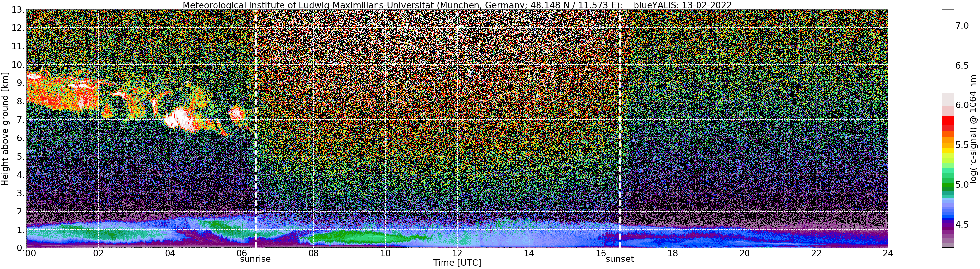Click the 3. height axis label
This screenshot has width=980, height=269.
[x=20, y=193]
